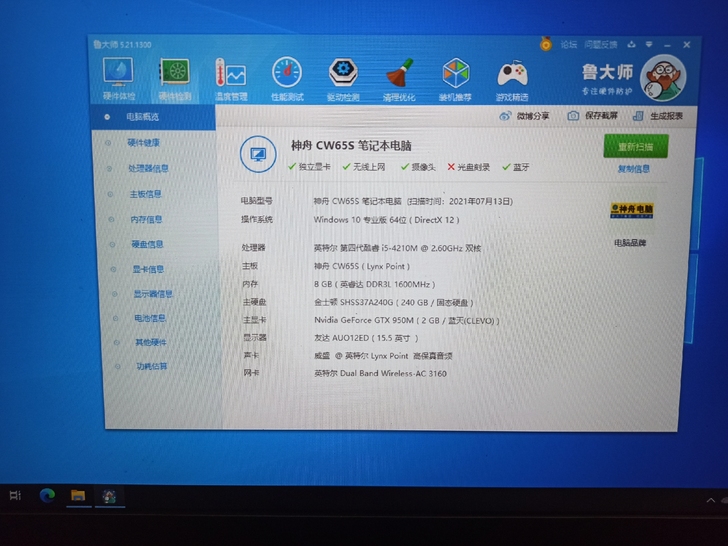This screenshot has width=728, height=546.
Task: Click 光盘刻录 unavailable feature label
Action: 468,167
